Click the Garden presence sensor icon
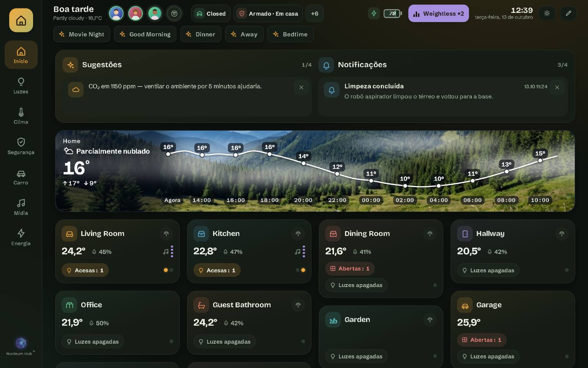This screenshot has width=588, height=368. coord(430,320)
